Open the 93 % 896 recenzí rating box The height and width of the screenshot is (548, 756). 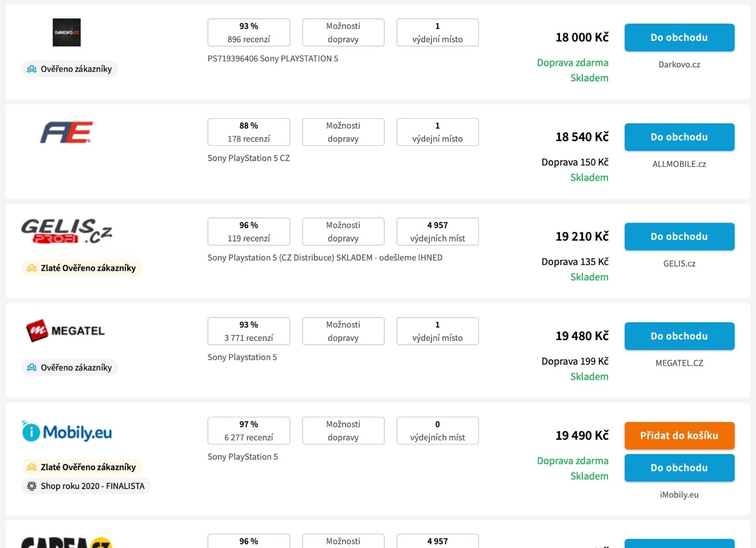249,33
